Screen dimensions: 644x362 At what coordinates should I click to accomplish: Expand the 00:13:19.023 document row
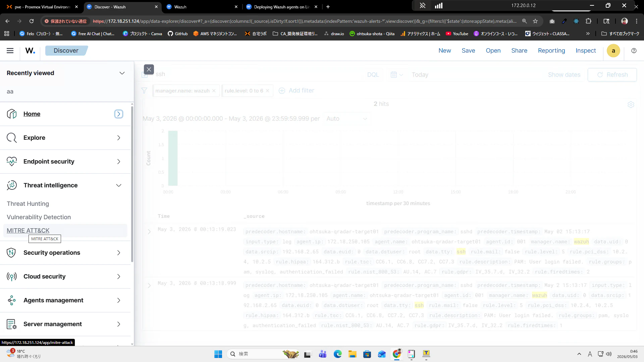pos(149,232)
